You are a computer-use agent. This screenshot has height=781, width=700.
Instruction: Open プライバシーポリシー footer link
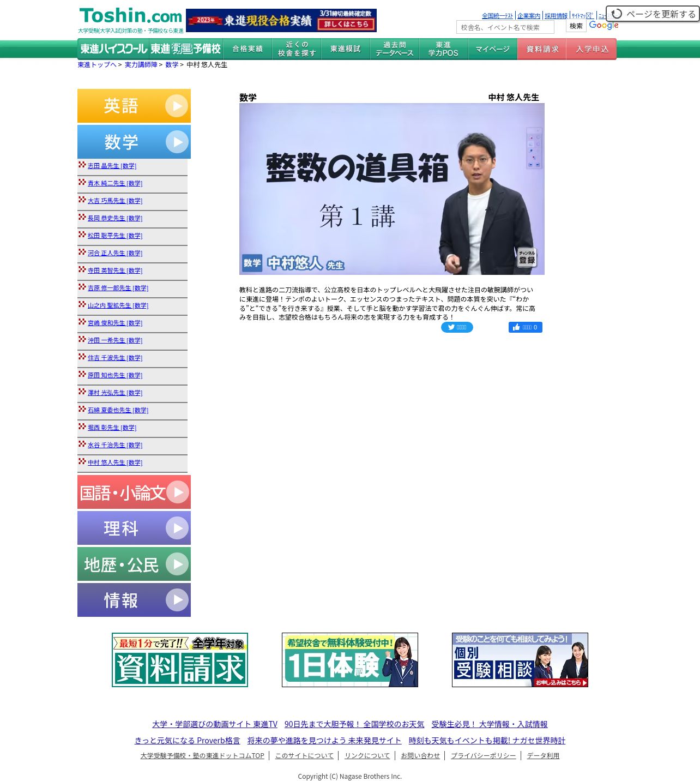click(483, 756)
